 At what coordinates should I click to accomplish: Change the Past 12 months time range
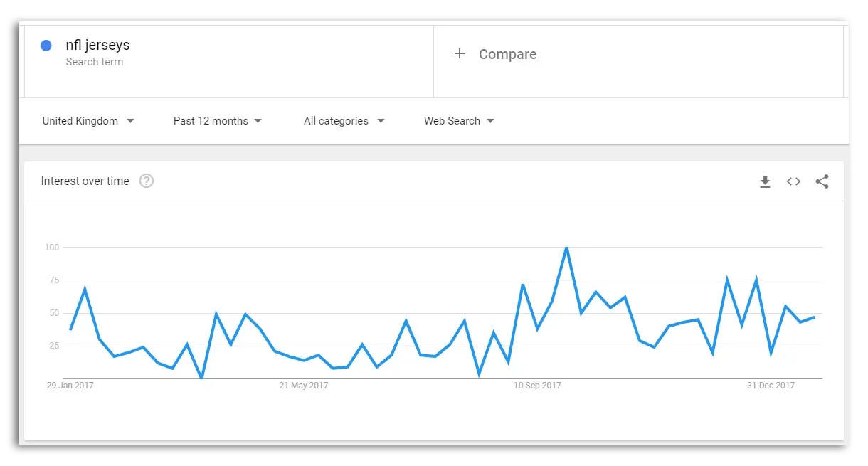(x=211, y=121)
